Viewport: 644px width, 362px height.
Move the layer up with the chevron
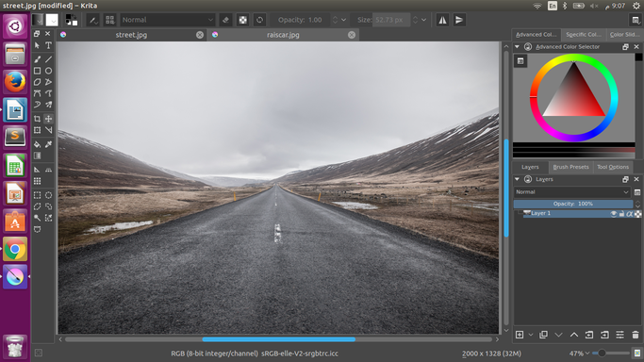coord(574,335)
